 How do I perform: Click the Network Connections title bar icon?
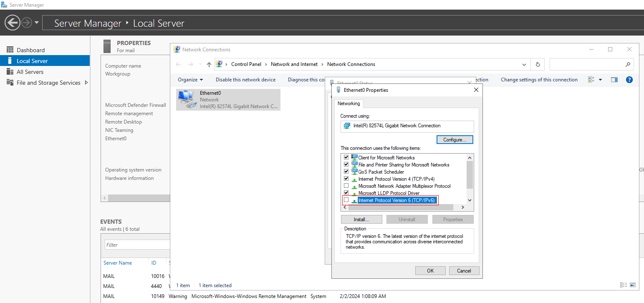(177, 49)
